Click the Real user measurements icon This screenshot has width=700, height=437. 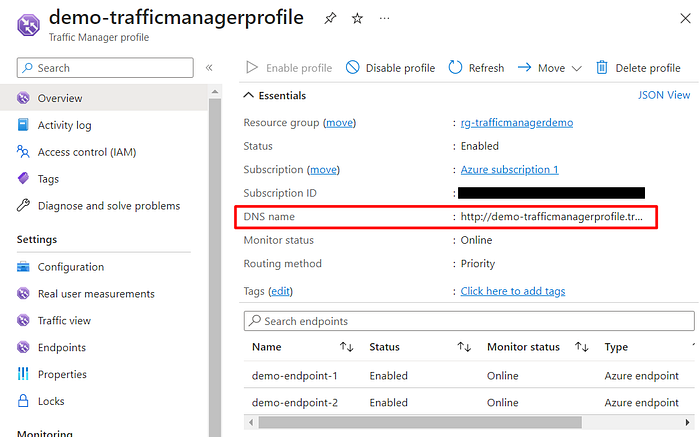(x=23, y=293)
